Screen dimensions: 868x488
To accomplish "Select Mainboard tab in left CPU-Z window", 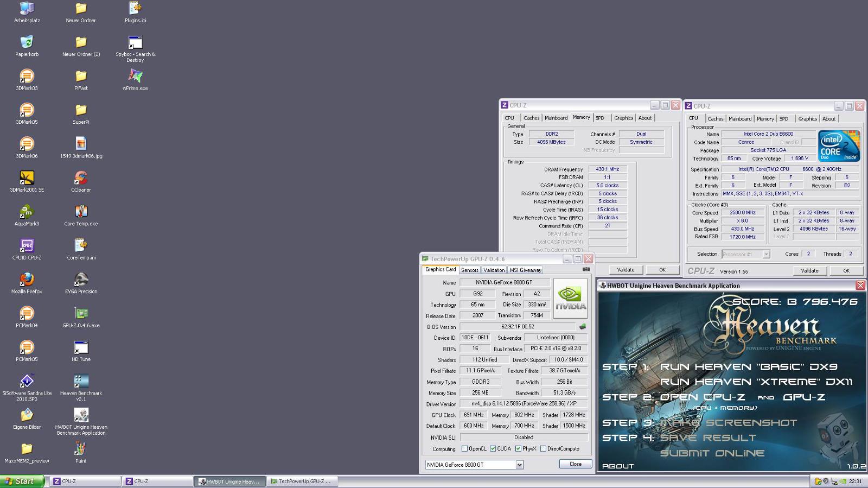I will (x=556, y=118).
